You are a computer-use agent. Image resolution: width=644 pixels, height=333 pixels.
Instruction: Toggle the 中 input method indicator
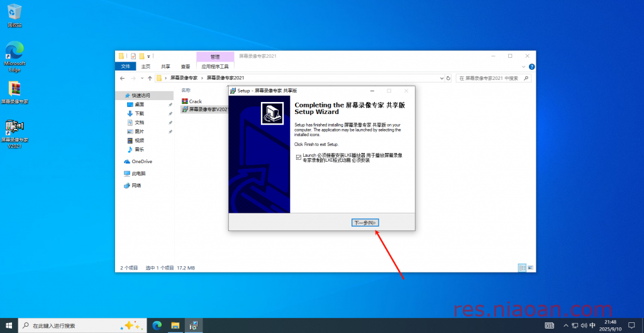592,325
